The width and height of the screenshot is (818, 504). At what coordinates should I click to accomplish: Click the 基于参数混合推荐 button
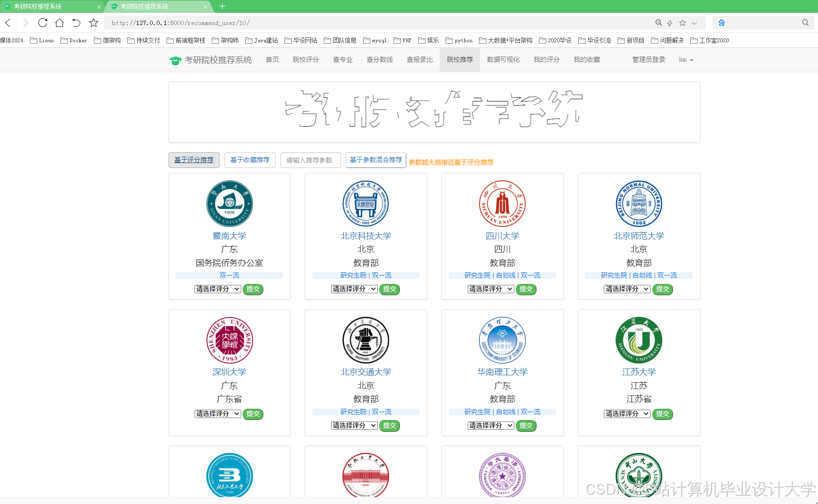(376, 160)
